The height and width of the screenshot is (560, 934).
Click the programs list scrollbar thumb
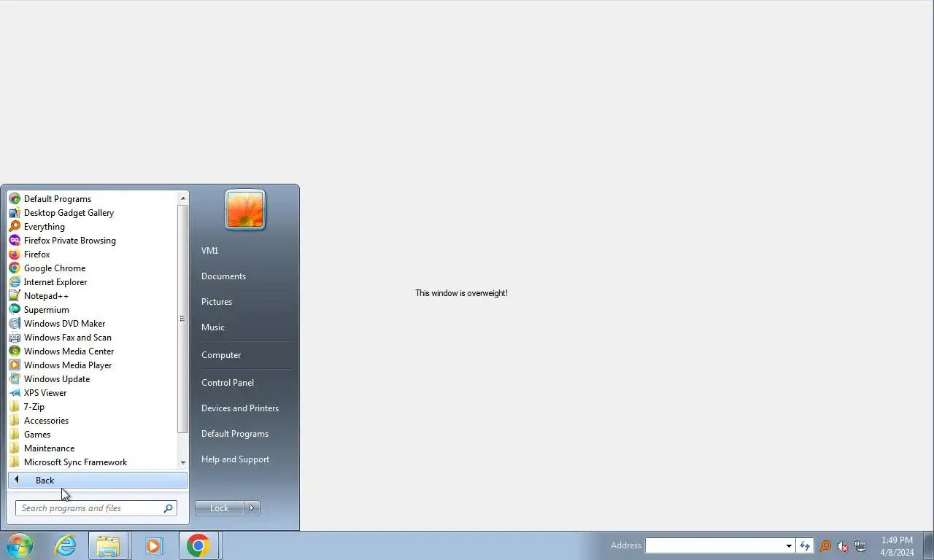click(x=183, y=319)
